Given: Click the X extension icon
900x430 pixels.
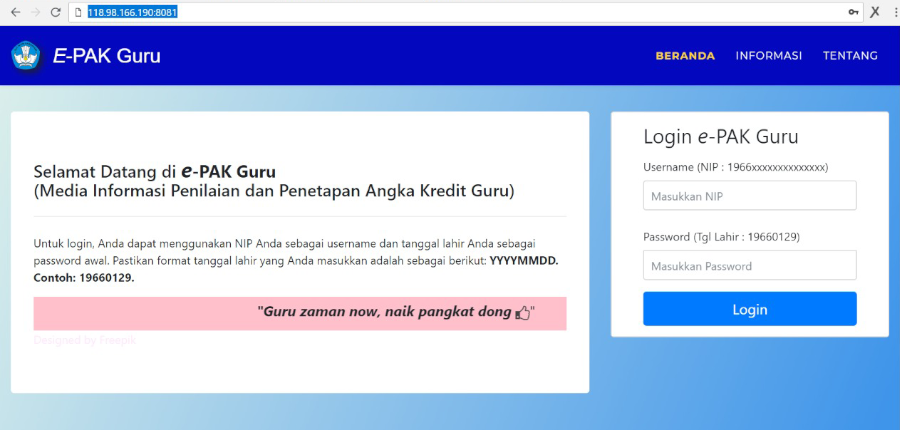Looking at the screenshot, I should pyautogui.click(x=875, y=12).
